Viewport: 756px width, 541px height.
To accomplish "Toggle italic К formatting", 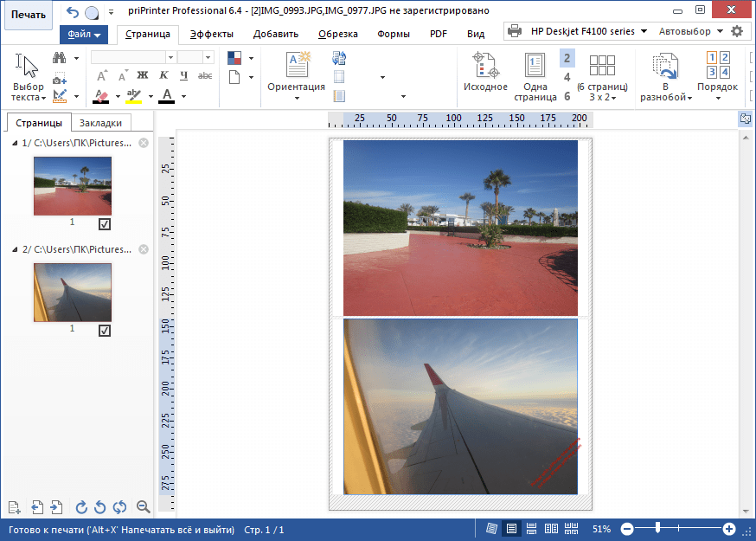I will coord(163,75).
